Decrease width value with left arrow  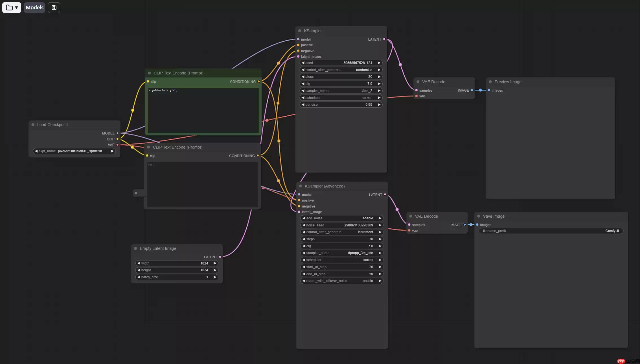pos(139,263)
